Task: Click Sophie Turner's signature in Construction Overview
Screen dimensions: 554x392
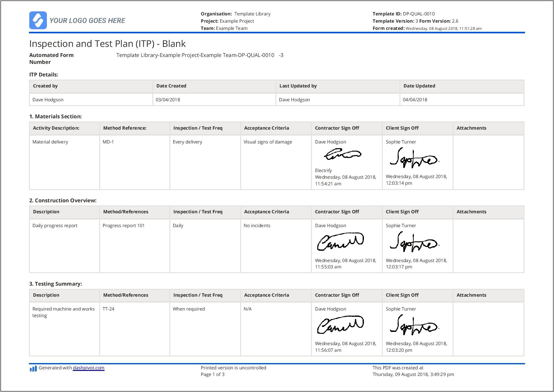Action: pyautogui.click(x=414, y=242)
